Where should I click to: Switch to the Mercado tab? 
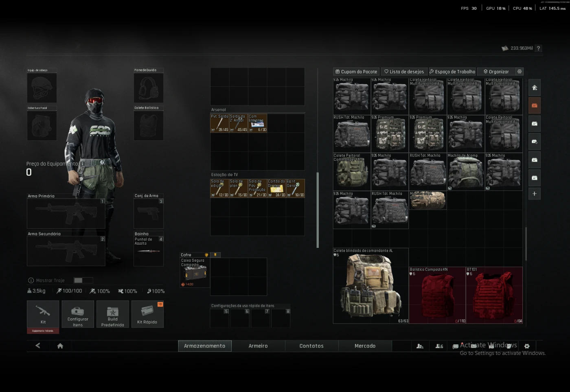coord(365,346)
